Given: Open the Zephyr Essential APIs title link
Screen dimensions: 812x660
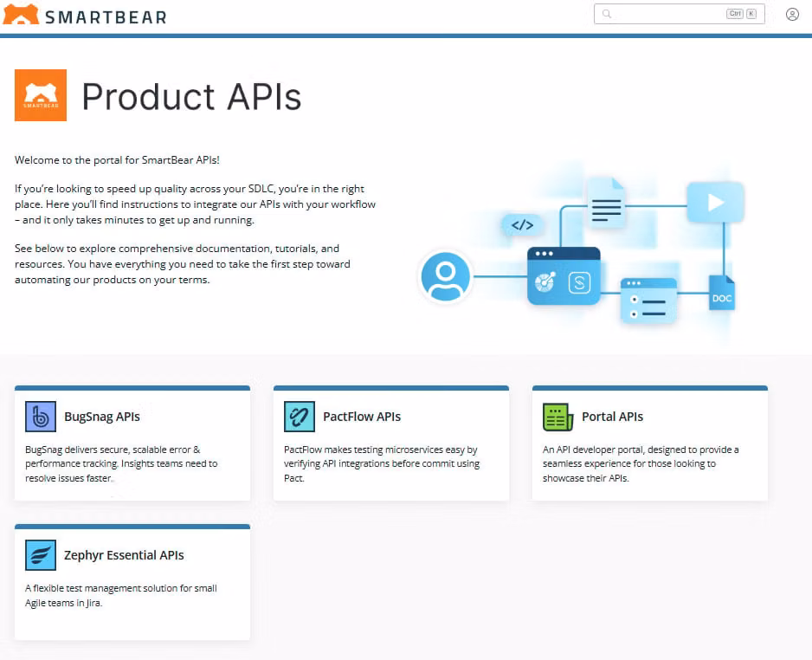Looking at the screenshot, I should click(124, 555).
